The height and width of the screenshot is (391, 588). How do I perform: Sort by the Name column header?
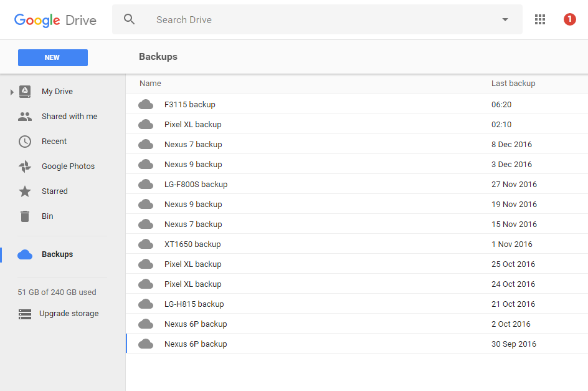150,84
